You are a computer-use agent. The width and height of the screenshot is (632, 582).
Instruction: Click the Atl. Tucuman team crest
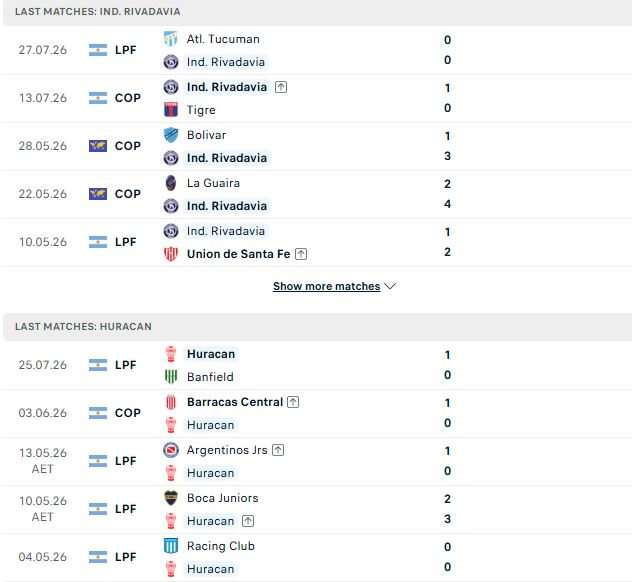(x=170, y=39)
